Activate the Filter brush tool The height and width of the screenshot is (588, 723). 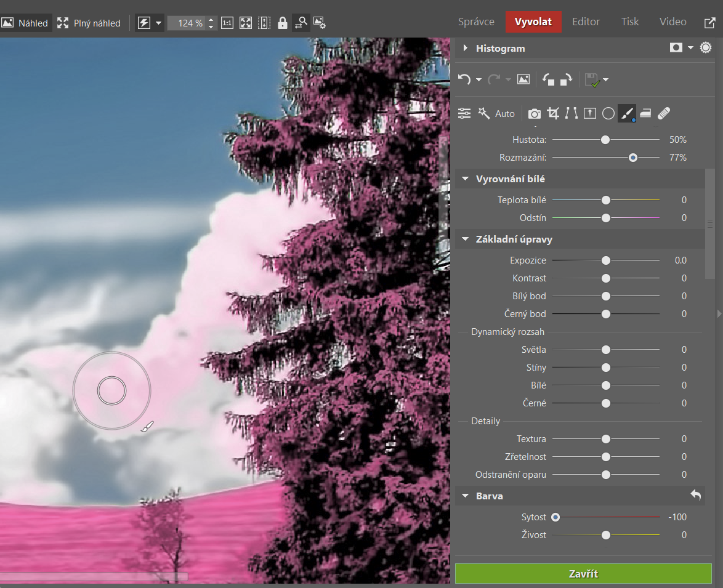click(x=627, y=113)
